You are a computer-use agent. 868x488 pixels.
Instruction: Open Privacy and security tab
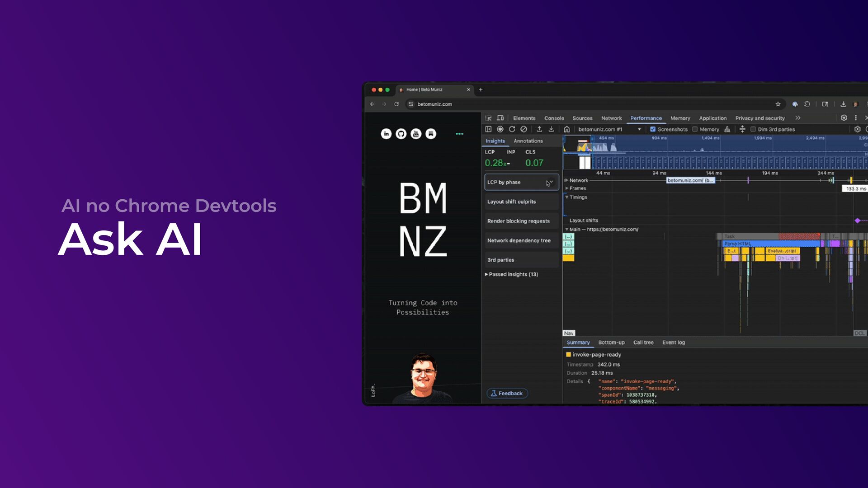tap(760, 118)
